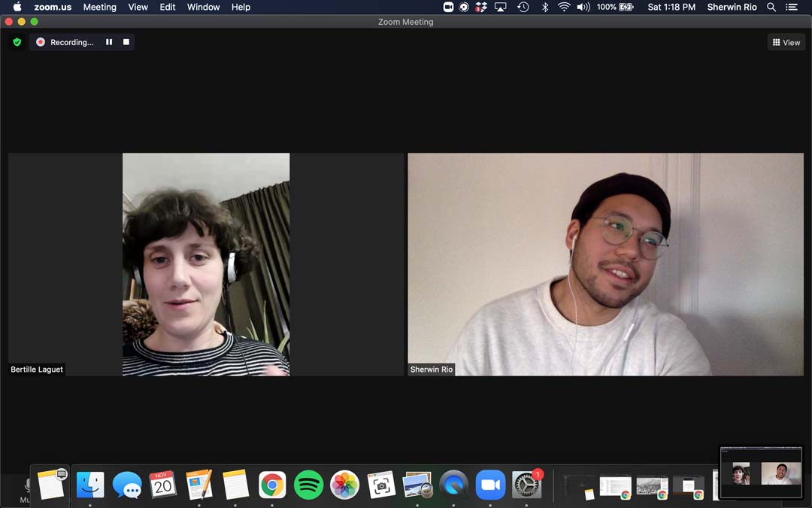Click the Bertille Laguet name label
This screenshot has width=812, height=508.
(x=37, y=369)
